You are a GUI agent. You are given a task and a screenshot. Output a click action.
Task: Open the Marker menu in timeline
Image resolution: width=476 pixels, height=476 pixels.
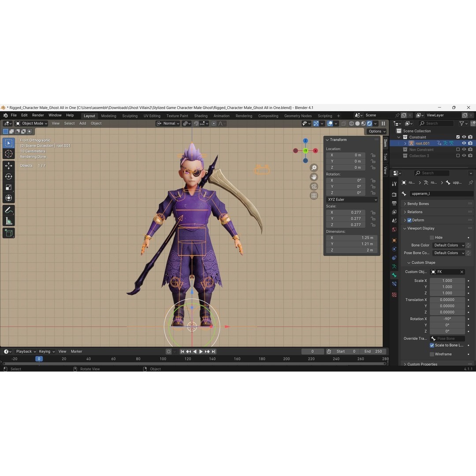(77, 351)
